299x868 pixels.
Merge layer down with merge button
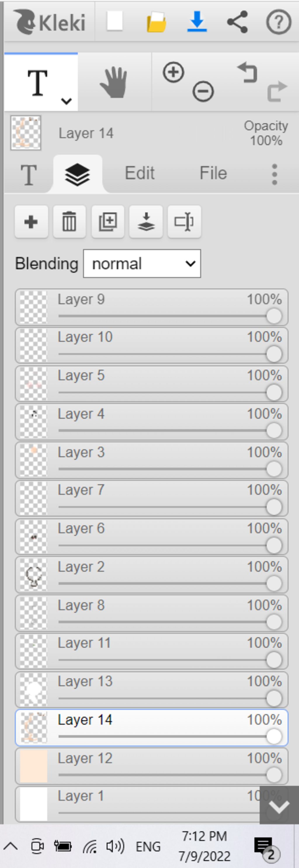[x=146, y=222]
